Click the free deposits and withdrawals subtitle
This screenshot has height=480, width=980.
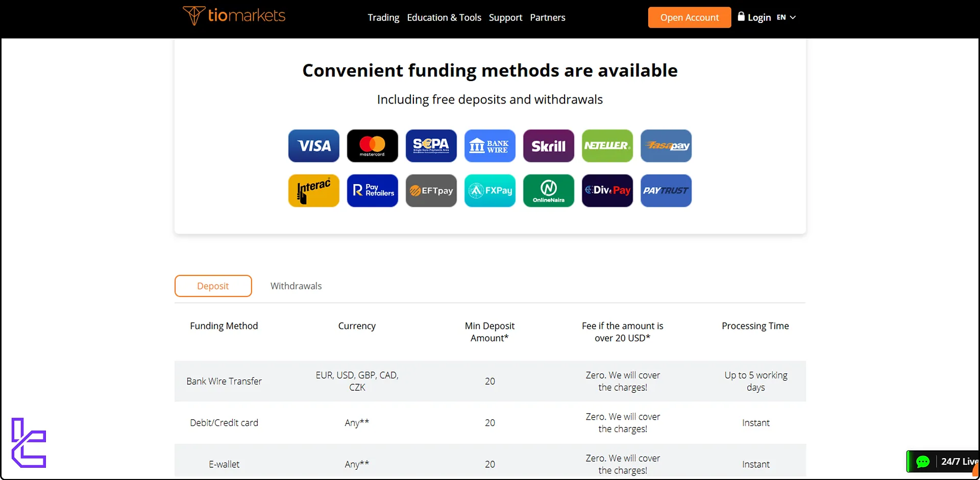coord(490,99)
